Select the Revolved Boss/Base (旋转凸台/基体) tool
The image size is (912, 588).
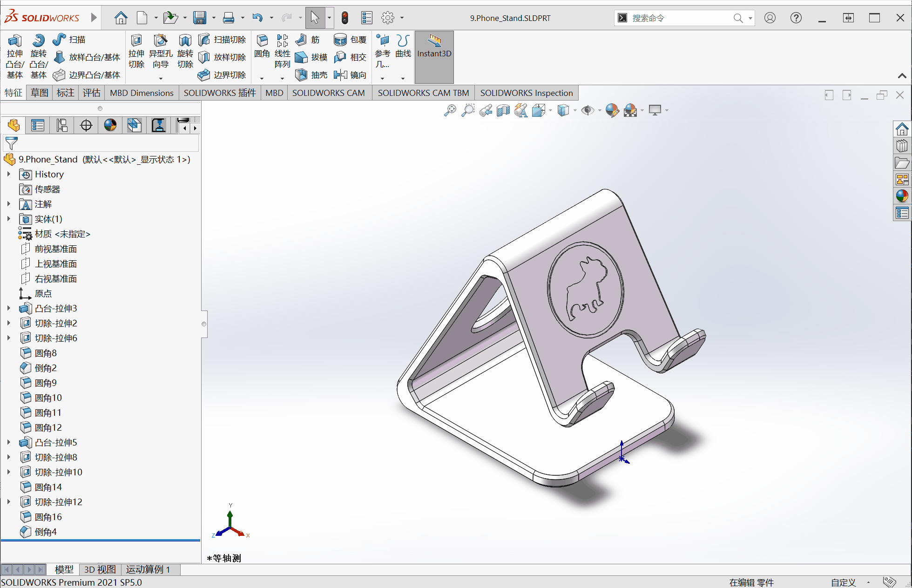(x=39, y=56)
